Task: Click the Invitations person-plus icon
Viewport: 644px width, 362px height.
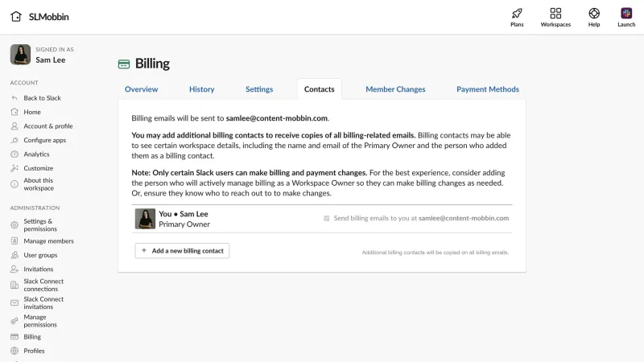Action: click(14, 269)
